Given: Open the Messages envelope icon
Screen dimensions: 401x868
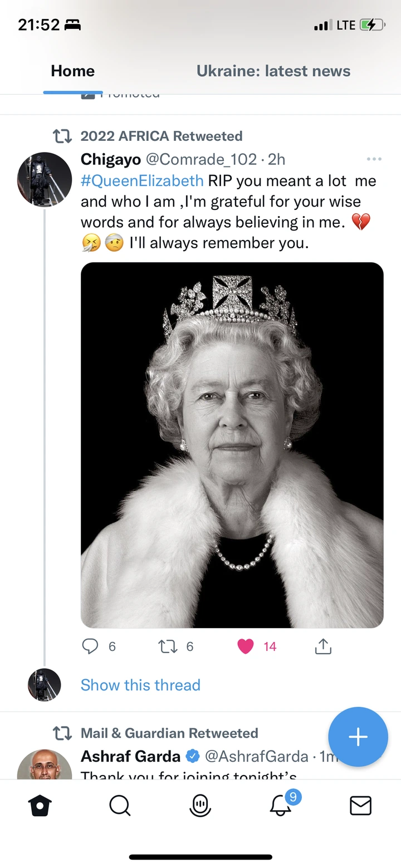Looking at the screenshot, I should coord(360,806).
